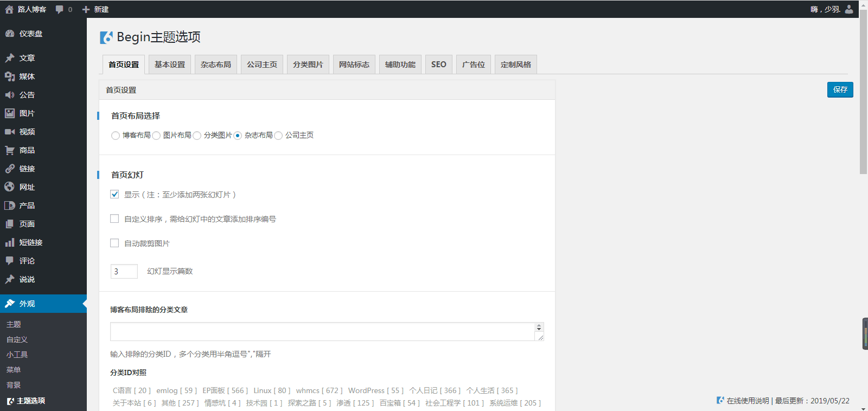Viewport: 868px width, 411px height.
Task: Click the home icon beside 路人博客
Action: point(9,9)
